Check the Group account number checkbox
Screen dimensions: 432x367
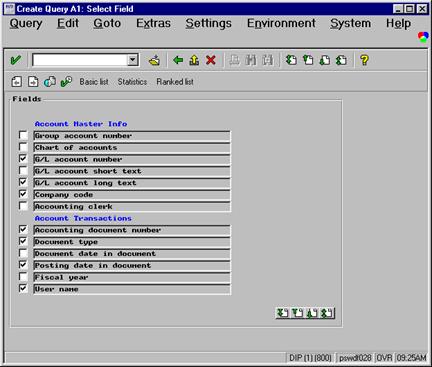(x=23, y=135)
